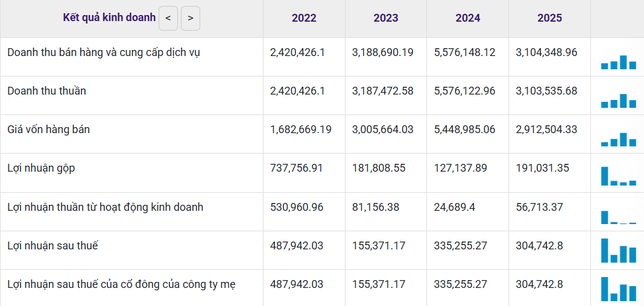Open the chart for Lợi nhuận sau thuế của cổ đông công ty mẹ
The height and width of the screenshot is (306, 644).
(x=619, y=289)
